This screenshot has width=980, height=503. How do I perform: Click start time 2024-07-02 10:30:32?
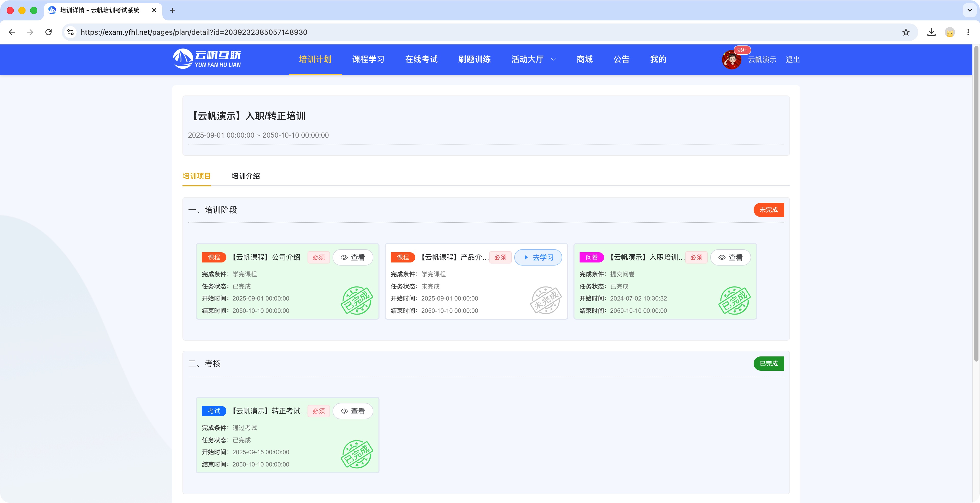pyautogui.click(x=638, y=299)
